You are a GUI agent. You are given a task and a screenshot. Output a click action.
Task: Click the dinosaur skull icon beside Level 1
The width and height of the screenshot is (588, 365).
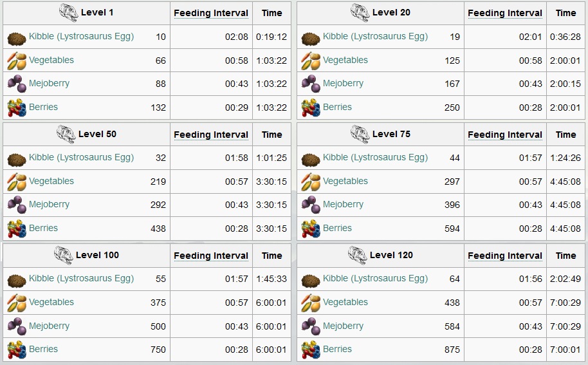tap(69, 13)
